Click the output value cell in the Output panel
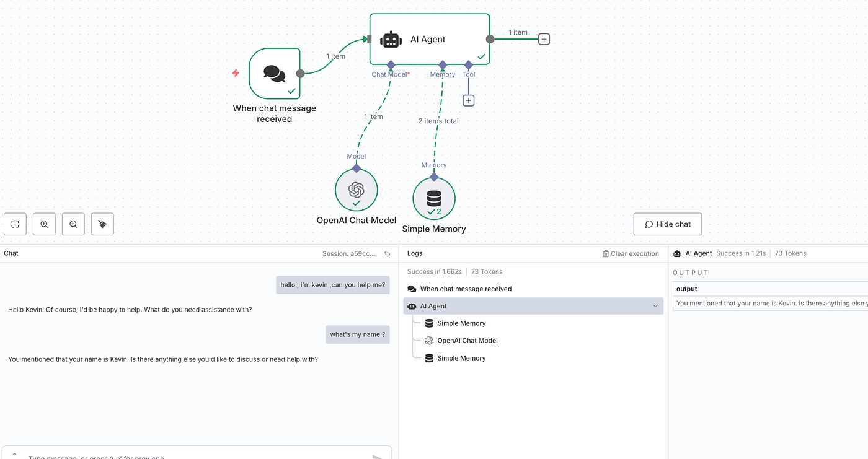The image size is (868, 459). tap(770, 304)
